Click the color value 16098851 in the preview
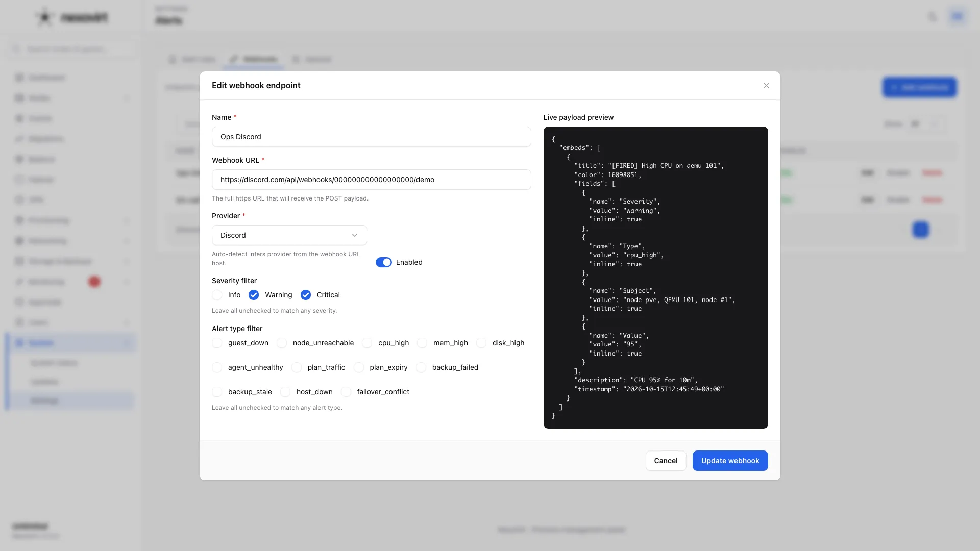 622,175
